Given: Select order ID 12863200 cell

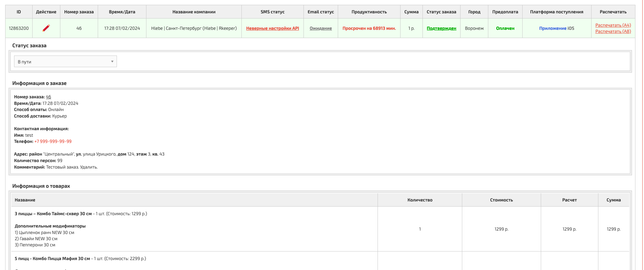Looking at the screenshot, I should click(x=19, y=28).
